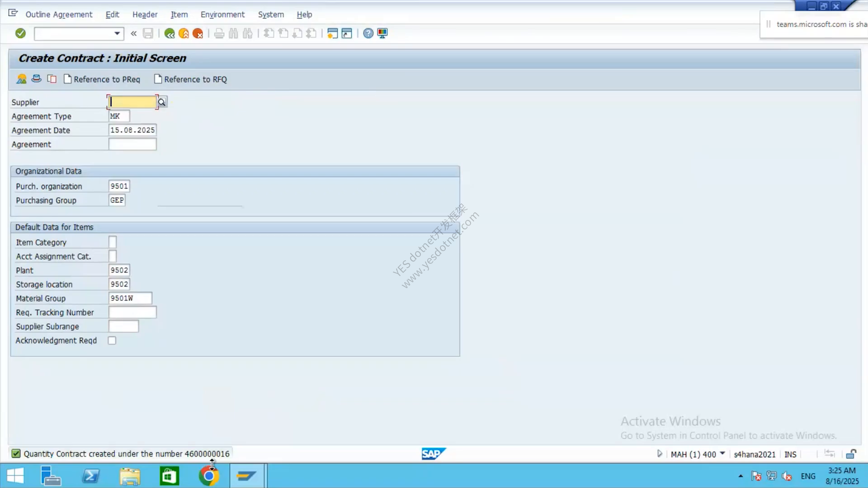
Task: Open the Environment menu
Action: point(222,14)
